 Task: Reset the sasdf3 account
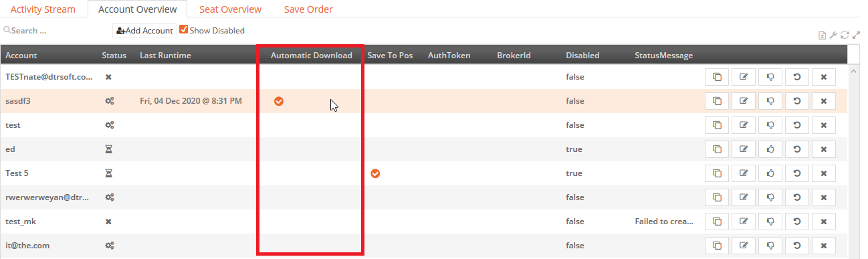point(797,101)
